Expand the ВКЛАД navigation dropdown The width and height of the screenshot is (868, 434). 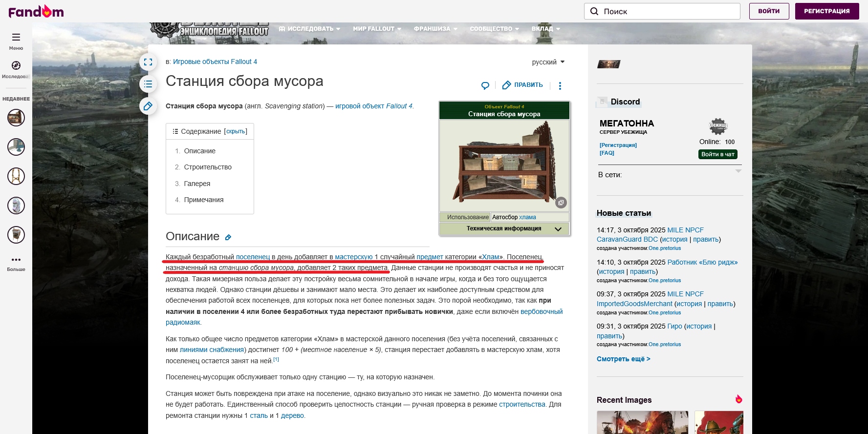click(546, 29)
